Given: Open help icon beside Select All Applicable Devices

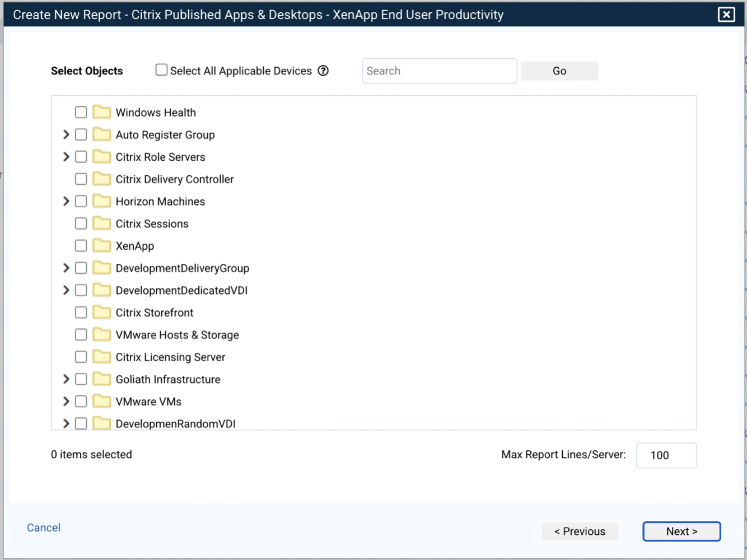Looking at the screenshot, I should [x=323, y=71].
